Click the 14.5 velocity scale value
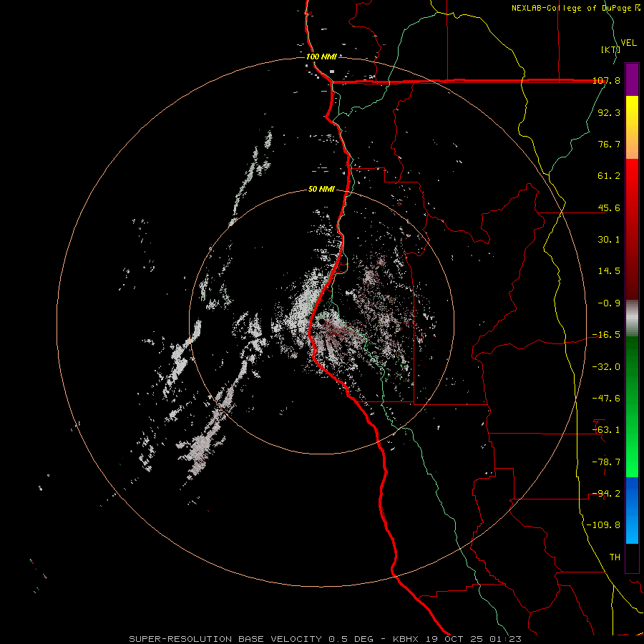 click(609, 271)
